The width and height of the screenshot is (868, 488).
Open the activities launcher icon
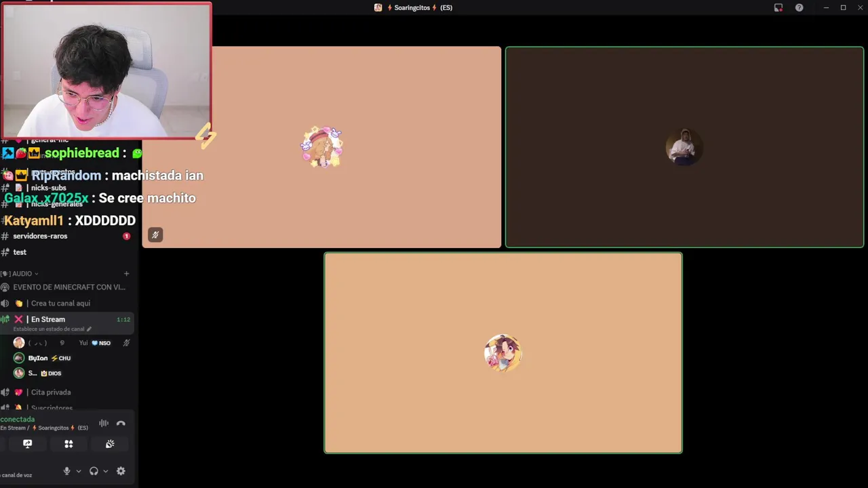tap(68, 444)
